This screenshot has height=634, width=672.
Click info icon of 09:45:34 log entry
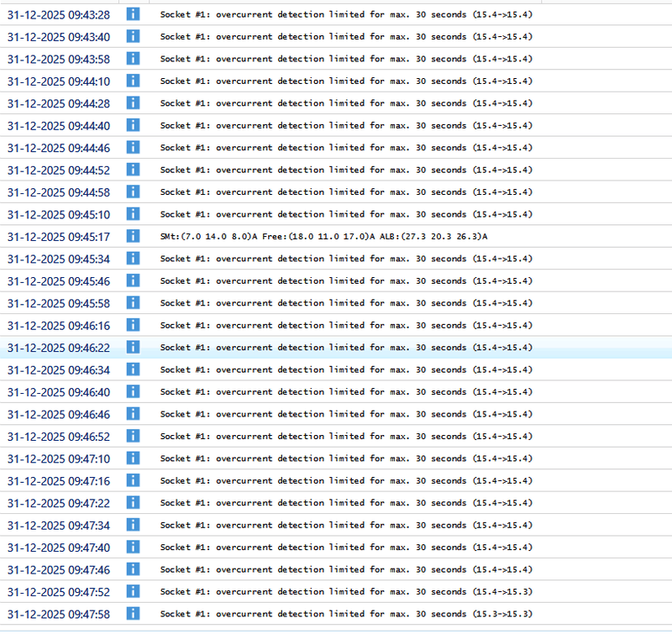(133, 259)
